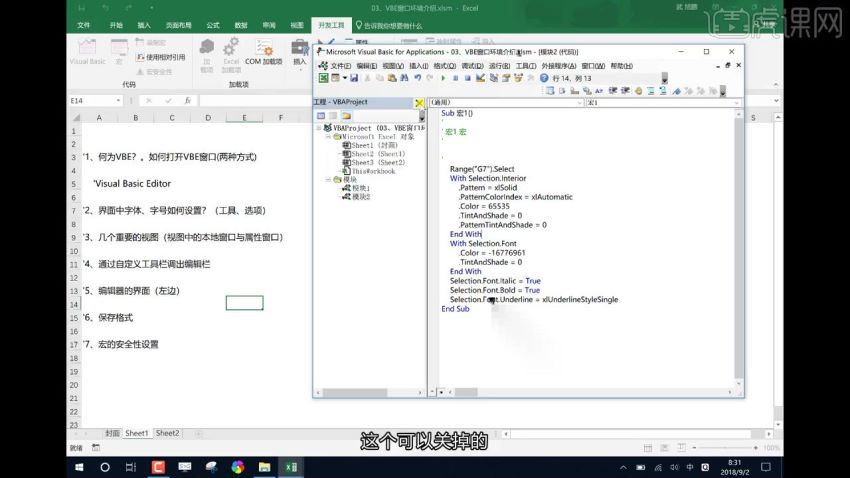850x478 pixels.
Task: Open Standard toolbar options overflow arrow
Action: [665, 79]
